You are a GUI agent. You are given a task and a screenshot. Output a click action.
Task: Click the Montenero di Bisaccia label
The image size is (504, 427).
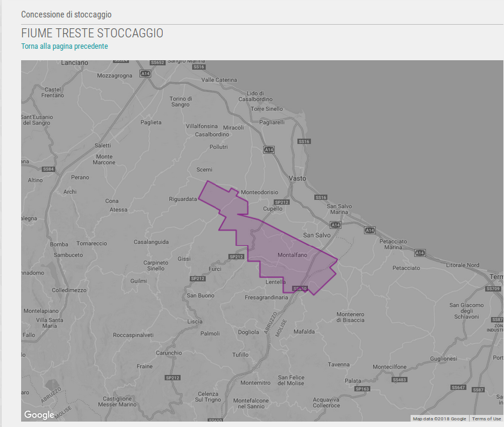pyautogui.click(x=350, y=317)
